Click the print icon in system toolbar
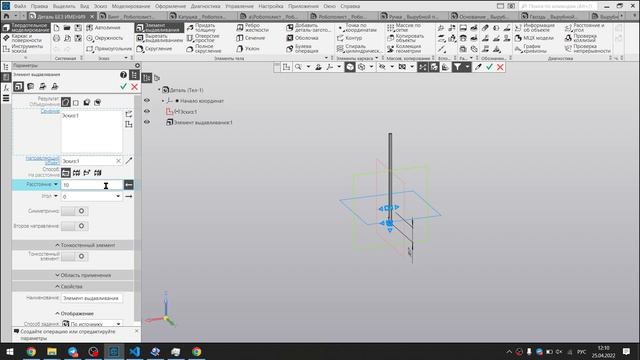The height and width of the screenshot is (360, 640). 56,38
